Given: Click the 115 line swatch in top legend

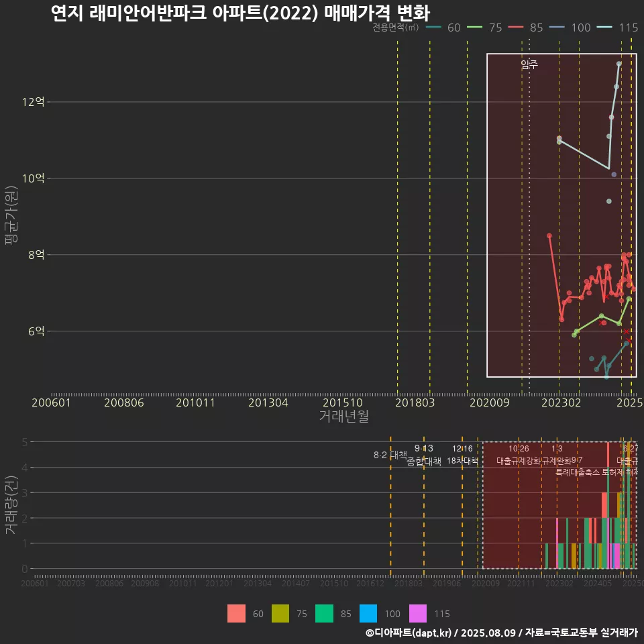Looking at the screenshot, I should [x=604, y=28].
